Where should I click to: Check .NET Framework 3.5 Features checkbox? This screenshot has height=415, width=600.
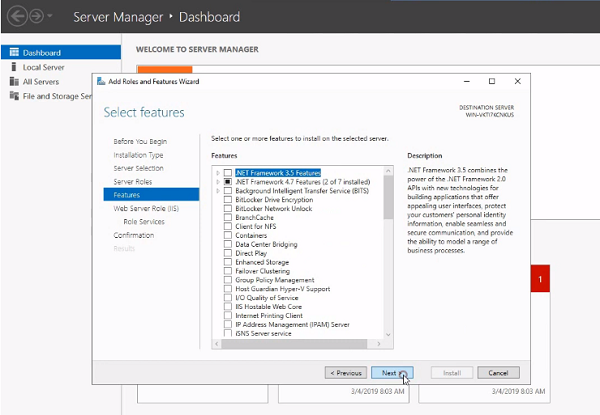(x=228, y=173)
